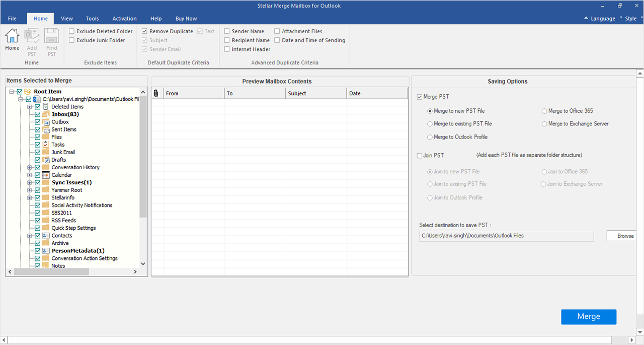Select the Tasks folder icon in tree

(x=46, y=145)
